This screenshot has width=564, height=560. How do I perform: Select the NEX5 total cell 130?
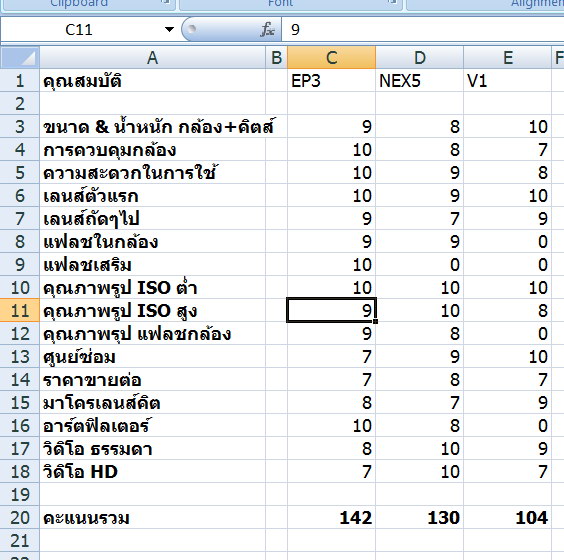tap(419, 518)
